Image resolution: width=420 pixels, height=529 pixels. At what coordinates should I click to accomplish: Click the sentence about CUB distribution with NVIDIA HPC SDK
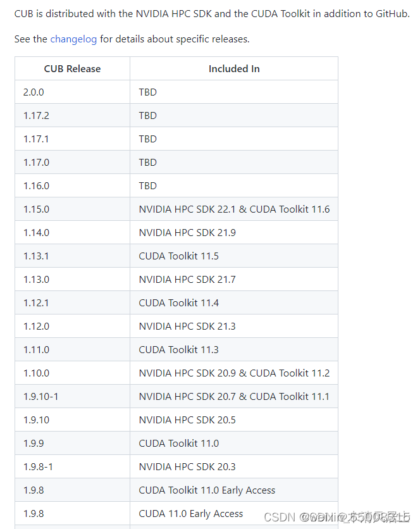click(x=212, y=14)
